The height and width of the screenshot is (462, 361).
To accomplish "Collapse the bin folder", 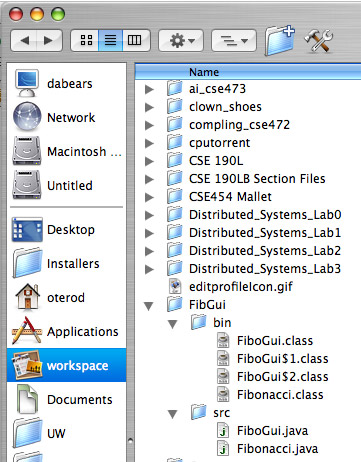I will (x=173, y=324).
